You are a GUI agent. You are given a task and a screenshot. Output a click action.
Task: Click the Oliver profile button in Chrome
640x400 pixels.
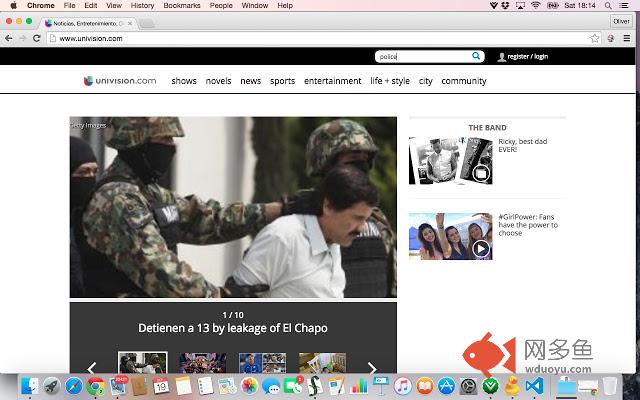pyautogui.click(x=621, y=20)
